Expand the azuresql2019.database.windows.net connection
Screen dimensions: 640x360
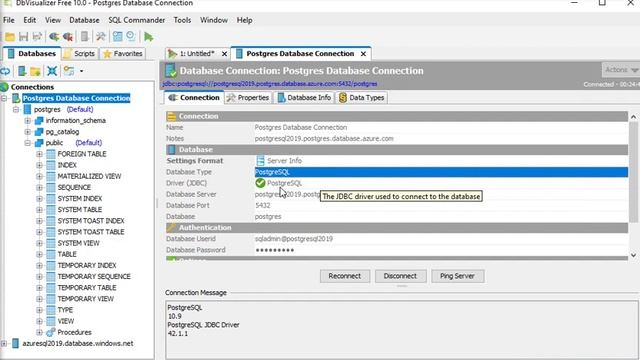tap(4, 344)
